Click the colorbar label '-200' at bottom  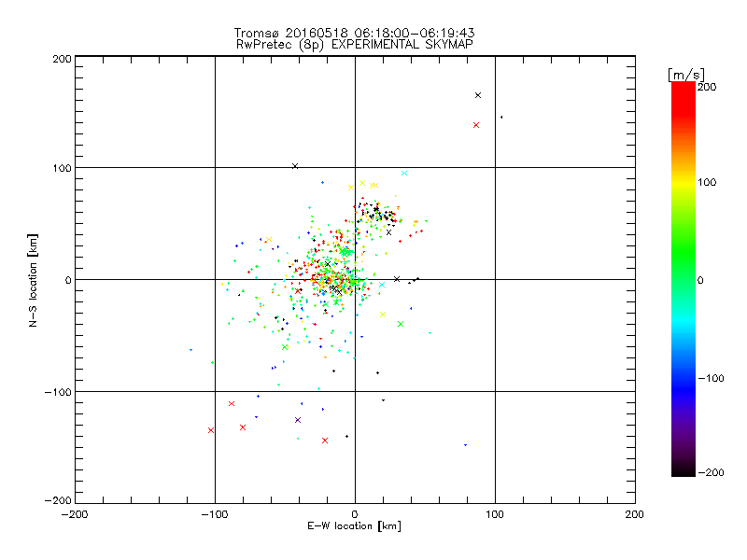pyautogui.click(x=711, y=472)
